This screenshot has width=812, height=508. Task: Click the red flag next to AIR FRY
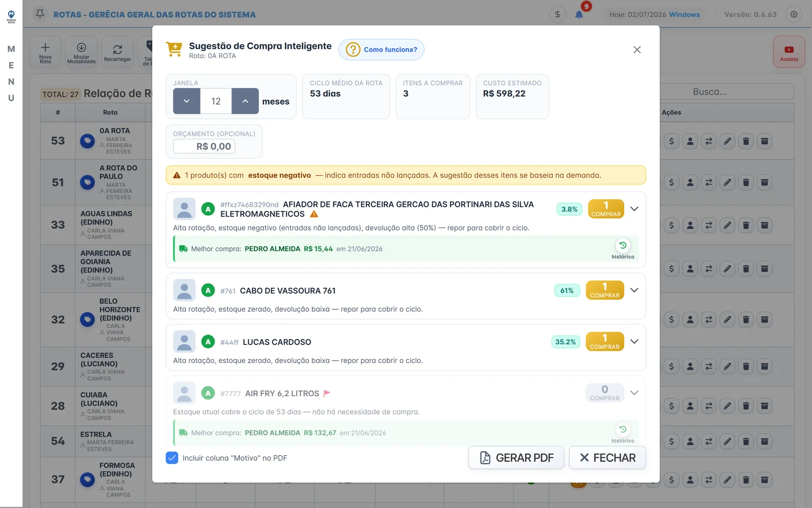click(x=327, y=393)
